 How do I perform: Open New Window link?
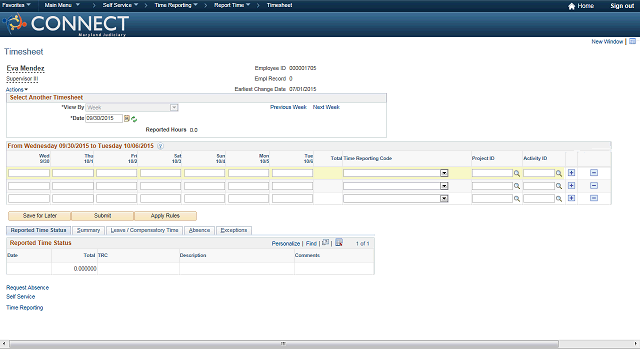coord(607,42)
